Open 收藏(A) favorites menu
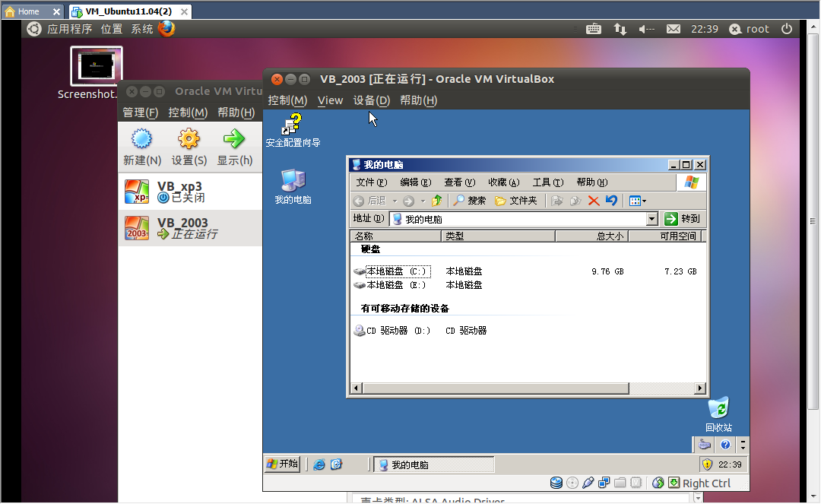This screenshot has height=504, width=821. (504, 182)
